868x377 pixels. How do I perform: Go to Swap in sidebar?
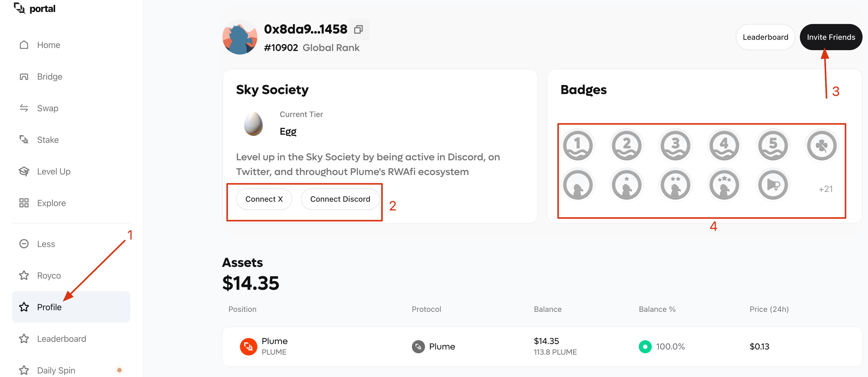[47, 108]
